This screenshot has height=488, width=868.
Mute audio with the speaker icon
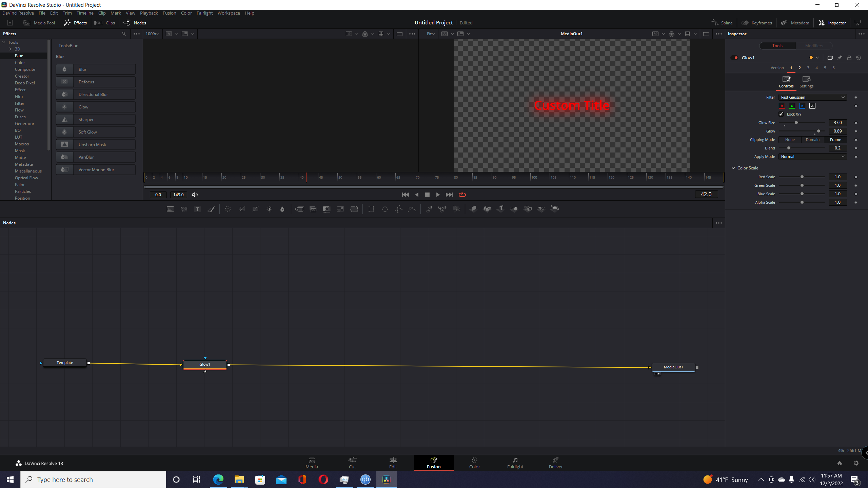click(x=195, y=195)
